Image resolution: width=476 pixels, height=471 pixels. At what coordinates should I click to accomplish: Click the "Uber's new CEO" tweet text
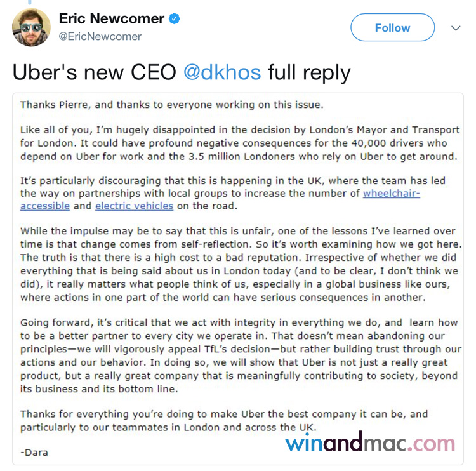click(94, 72)
